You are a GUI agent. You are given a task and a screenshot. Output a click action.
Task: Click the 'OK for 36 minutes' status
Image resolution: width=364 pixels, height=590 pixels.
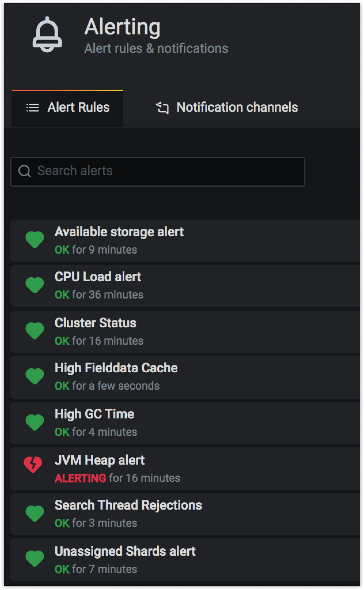coord(99,295)
